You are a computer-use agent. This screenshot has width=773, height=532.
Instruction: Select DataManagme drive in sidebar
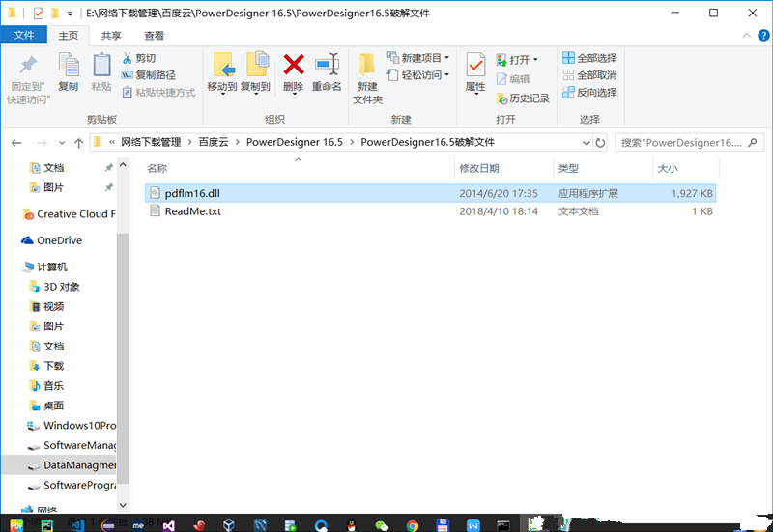(59, 465)
